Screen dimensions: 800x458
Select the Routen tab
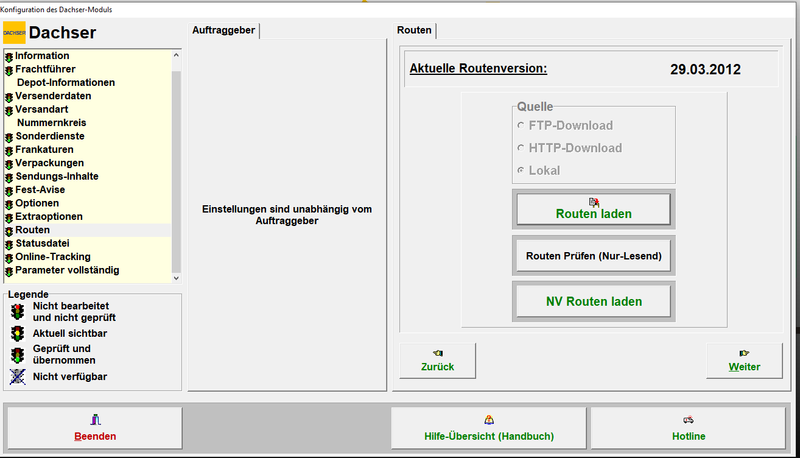[415, 31]
